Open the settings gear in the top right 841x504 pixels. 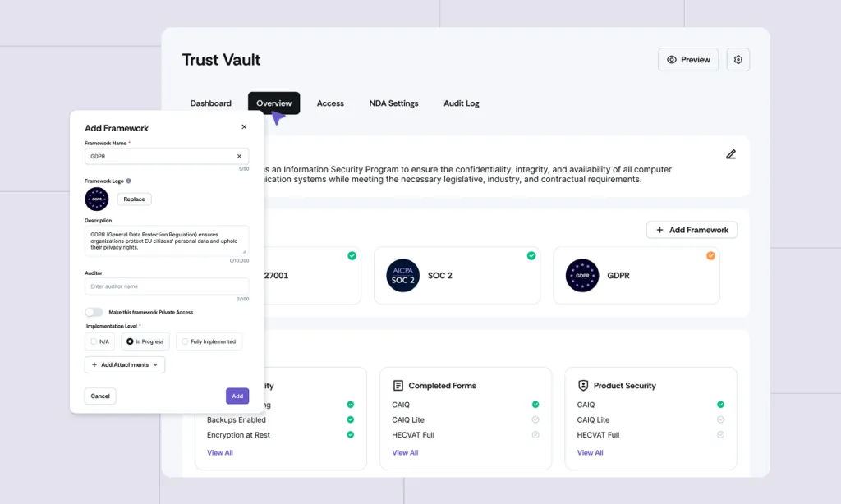(738, 59)
